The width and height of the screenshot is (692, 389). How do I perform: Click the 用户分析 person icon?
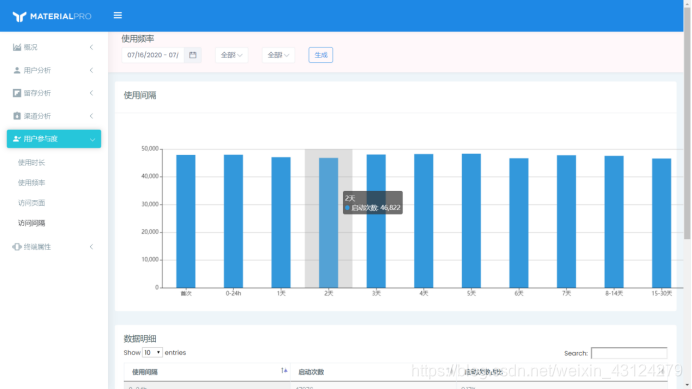[x=17, y=70]
